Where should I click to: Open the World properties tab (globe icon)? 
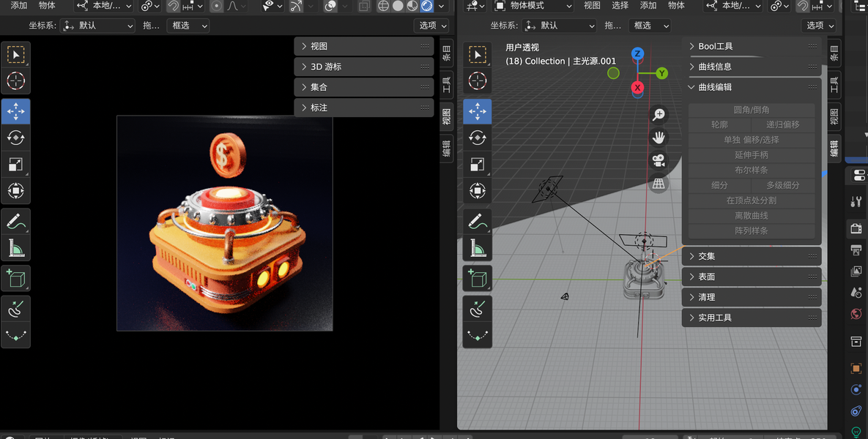click(856, 314)
